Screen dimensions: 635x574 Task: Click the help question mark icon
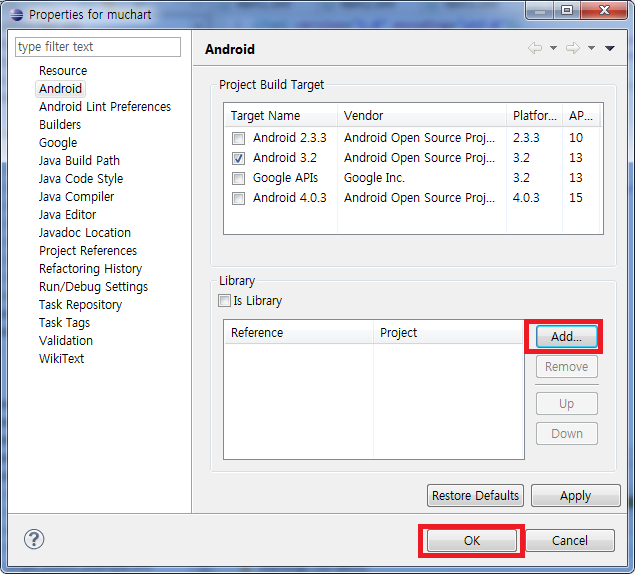(x=34, y=539)
